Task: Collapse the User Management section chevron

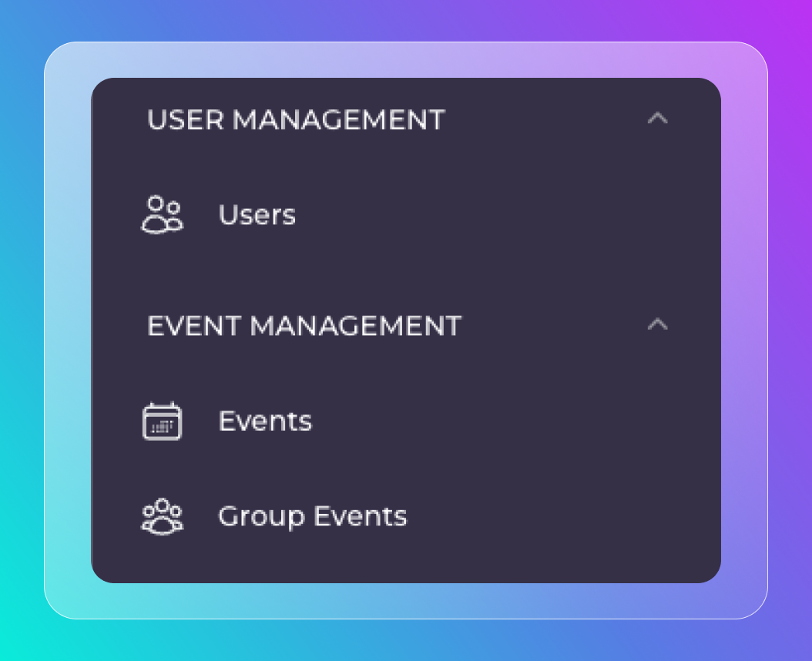Action: [657, 119]
